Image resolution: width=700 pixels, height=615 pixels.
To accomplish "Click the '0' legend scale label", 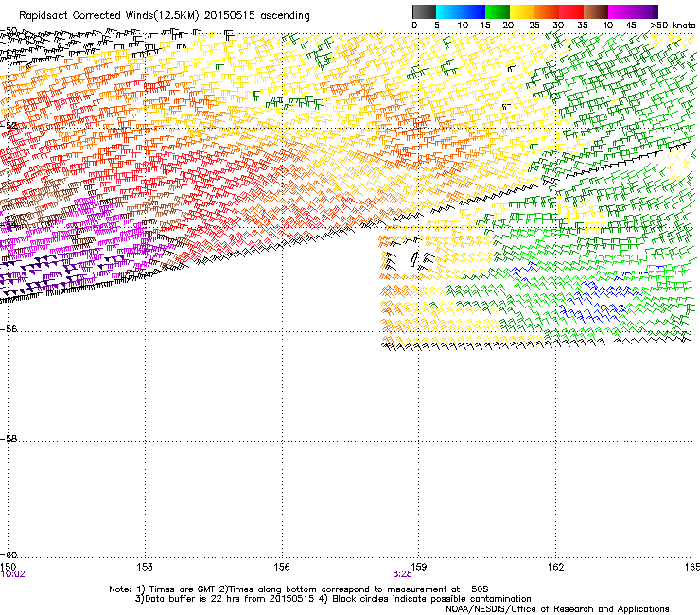I will pyautogui.click(x=414, y=26).
